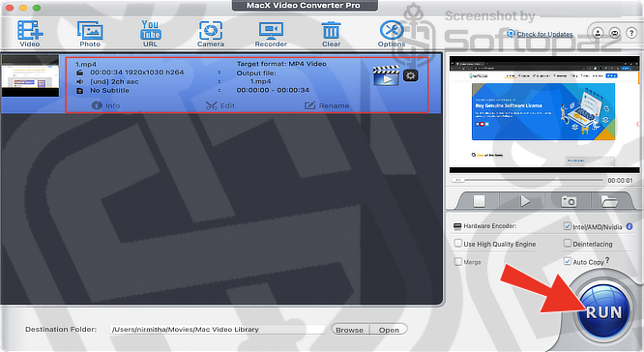Click the Target format: MP4 Video text
Viewport: 644px width, 352px height.
[281, 64]
